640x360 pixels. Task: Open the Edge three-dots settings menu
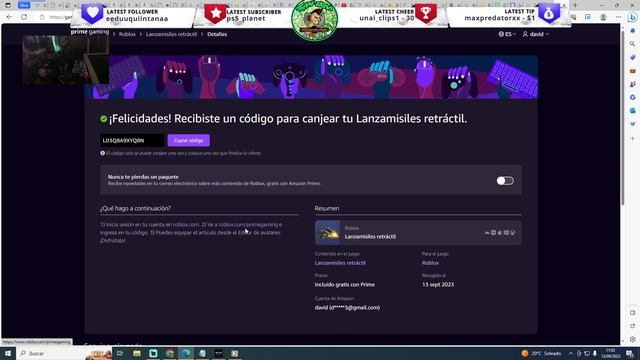[x=618, y=17]
